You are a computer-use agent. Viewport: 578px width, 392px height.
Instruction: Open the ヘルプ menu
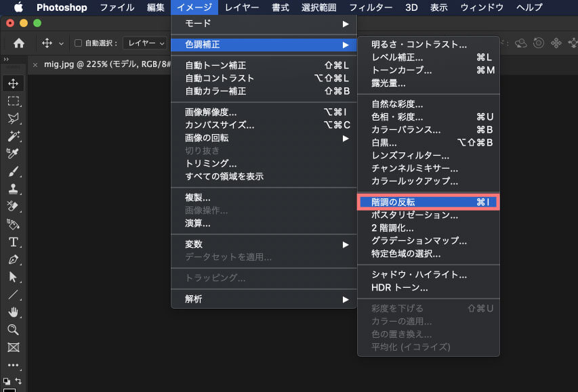[529, 7]
